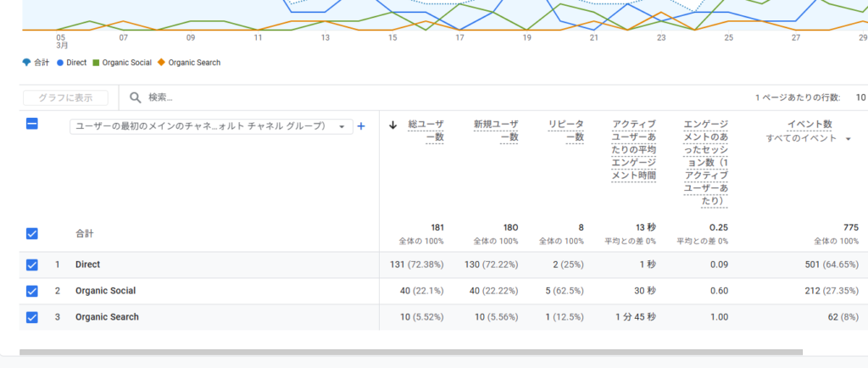
Task: Click the イベント数 column header
Action: tap(811, 125)
